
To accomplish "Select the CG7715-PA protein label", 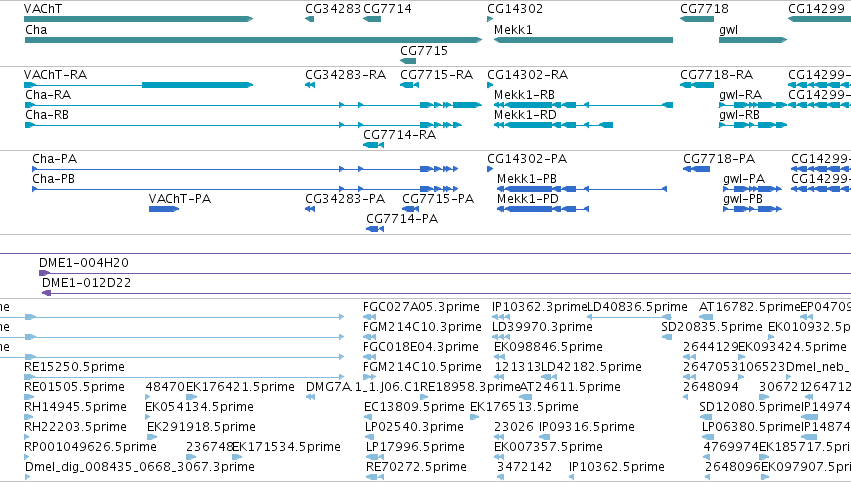I will tap(438, 199).
